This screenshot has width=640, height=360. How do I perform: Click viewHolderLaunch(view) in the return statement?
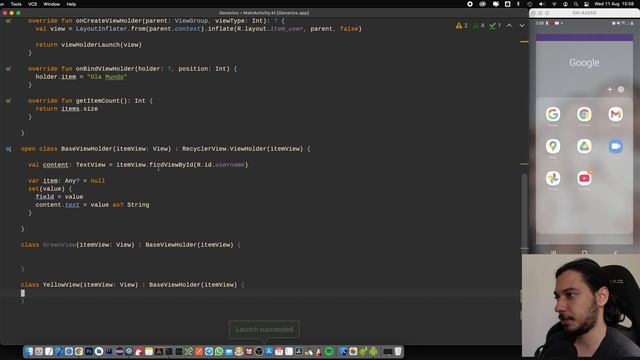(101, 45)
